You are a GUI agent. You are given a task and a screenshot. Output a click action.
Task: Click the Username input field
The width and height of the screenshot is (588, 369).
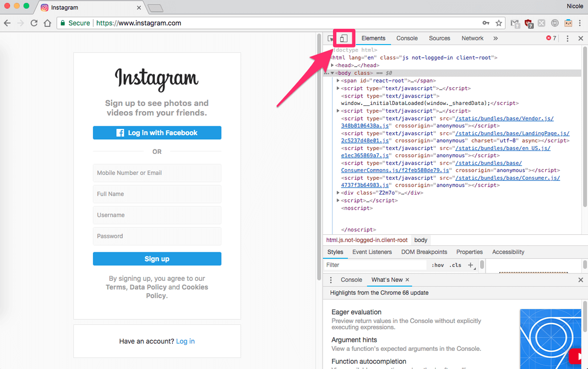(x=157, y=215)
